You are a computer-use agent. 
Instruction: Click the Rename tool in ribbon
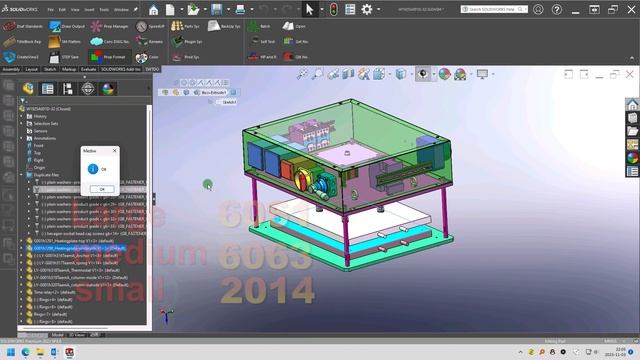[x=150, y=42]
